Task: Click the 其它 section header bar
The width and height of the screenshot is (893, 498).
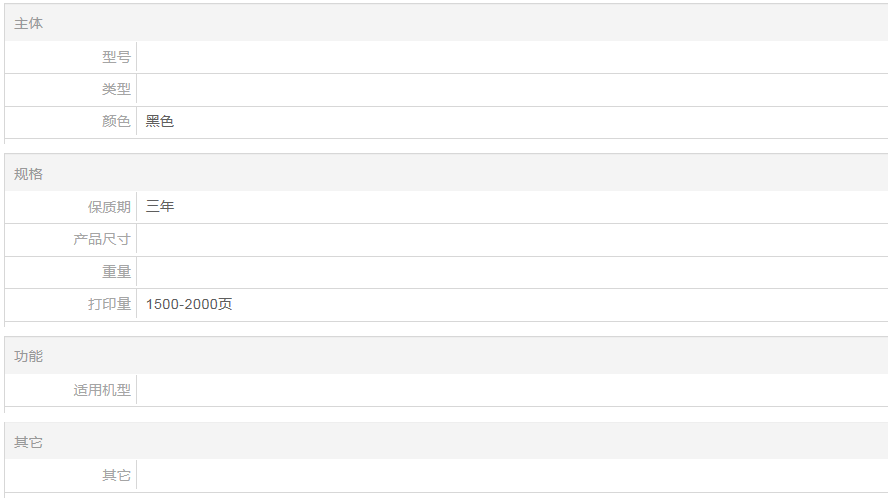Action: point(29,442)
